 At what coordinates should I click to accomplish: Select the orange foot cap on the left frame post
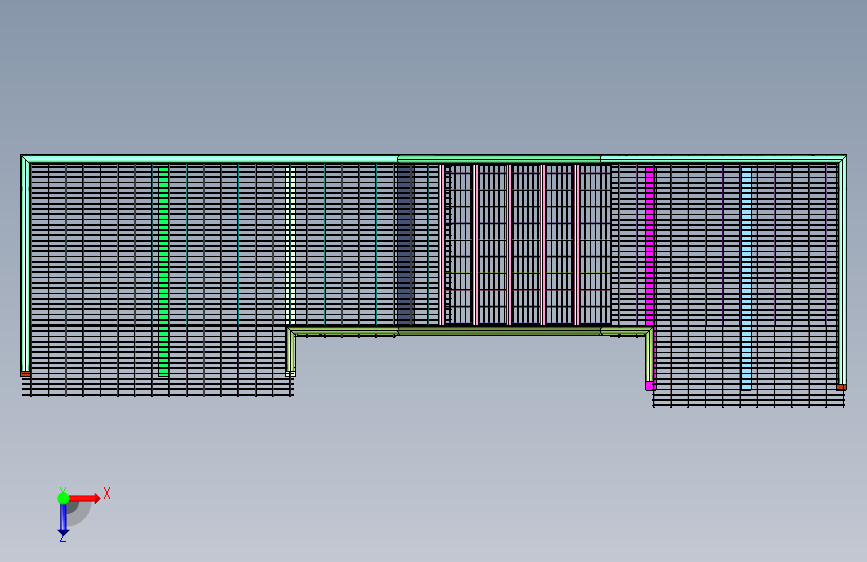(x=25, y=374)
